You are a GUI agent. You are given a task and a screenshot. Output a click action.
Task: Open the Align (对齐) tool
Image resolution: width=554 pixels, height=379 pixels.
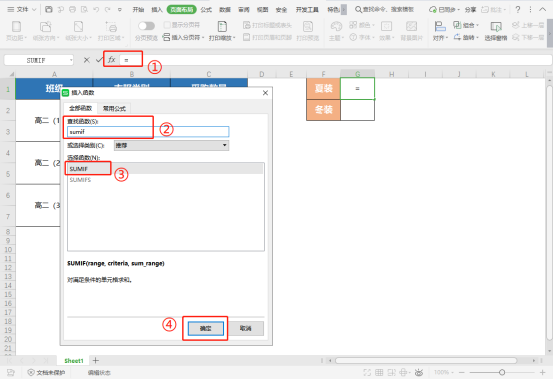point(440,30)
